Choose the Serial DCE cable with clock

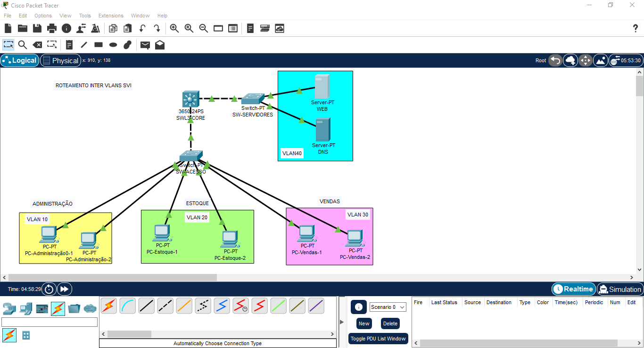tap(241, 306)
